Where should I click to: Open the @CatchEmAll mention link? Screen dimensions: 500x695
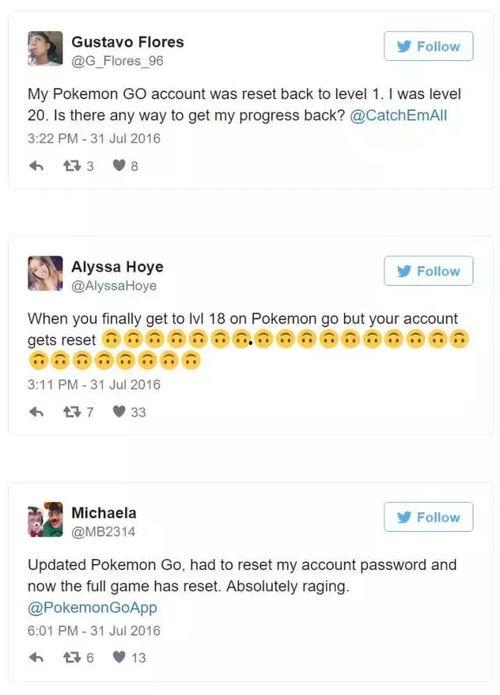[x=398, y=115]
